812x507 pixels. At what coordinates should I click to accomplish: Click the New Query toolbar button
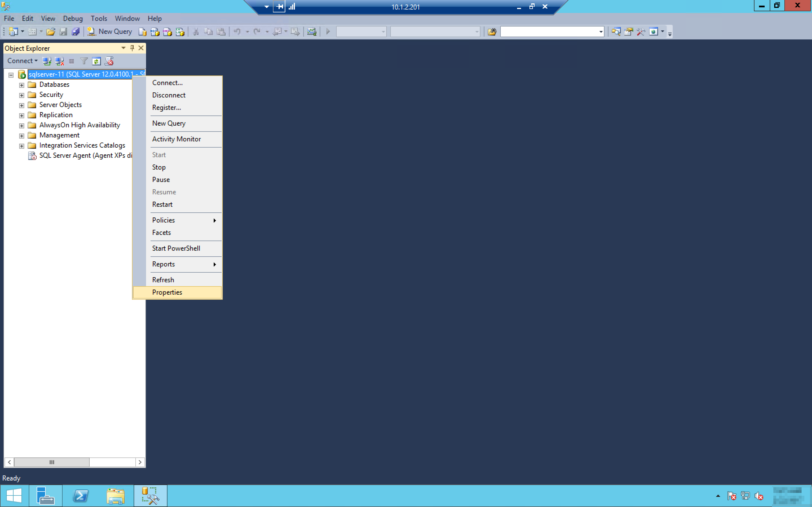110,32
